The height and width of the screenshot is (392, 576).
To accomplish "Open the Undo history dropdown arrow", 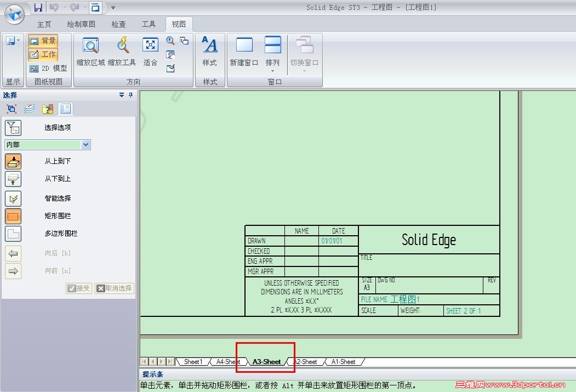I will pyautogui.click(x=65, y=7).
